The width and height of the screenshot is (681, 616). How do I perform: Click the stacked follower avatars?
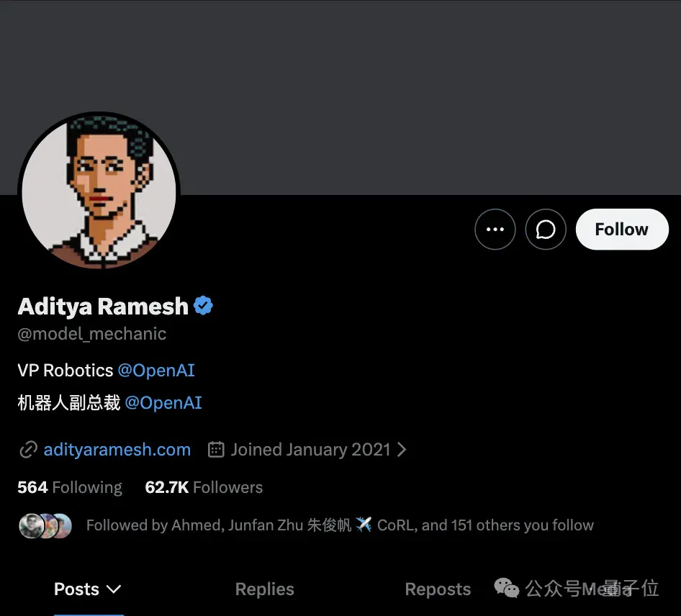point(45,526)
